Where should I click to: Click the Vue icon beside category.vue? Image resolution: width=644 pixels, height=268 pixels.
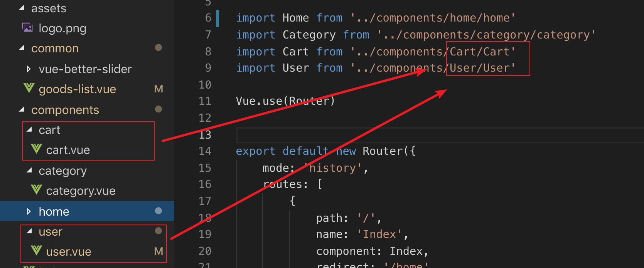pyautogui.click(x=36, y=190)
